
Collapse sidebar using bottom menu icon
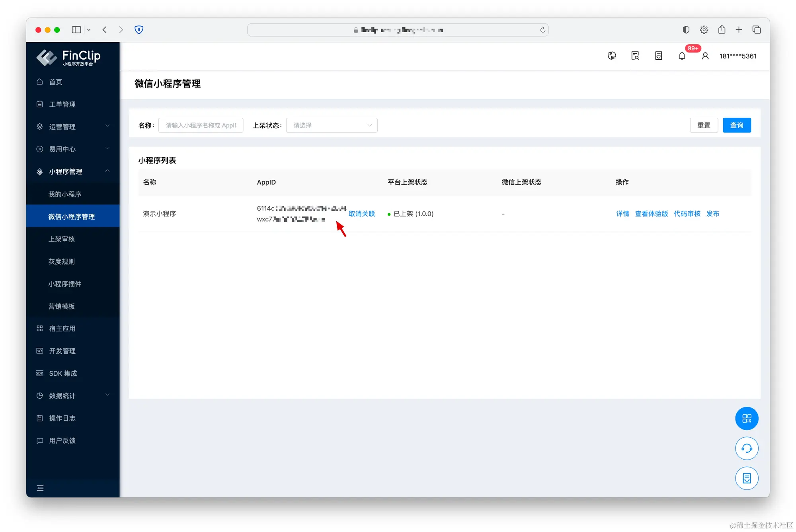[x=40, y=488]
